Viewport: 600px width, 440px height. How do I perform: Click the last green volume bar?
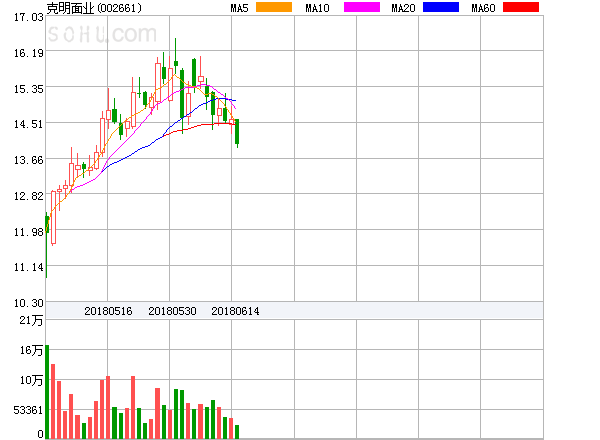237,432
